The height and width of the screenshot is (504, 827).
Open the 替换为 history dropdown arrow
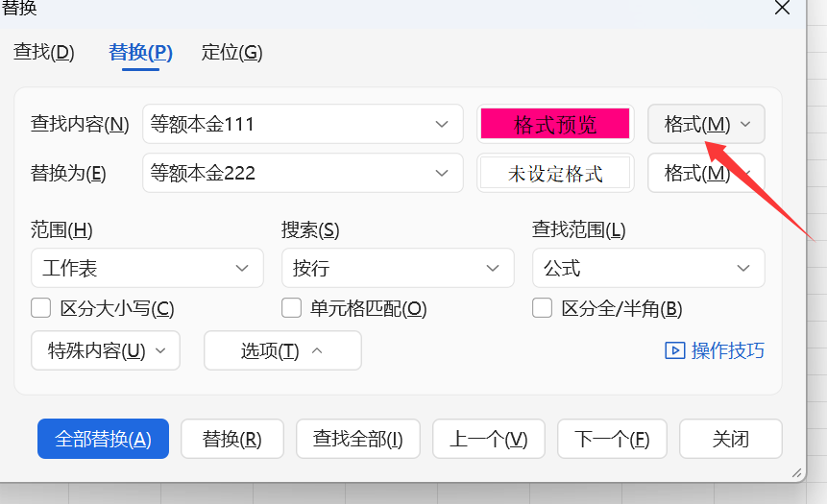442,173
